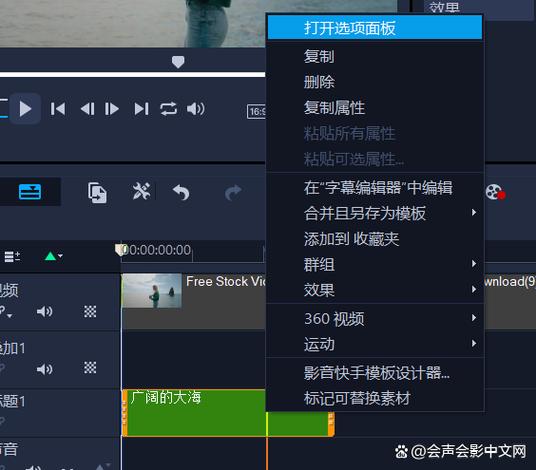The height and width of the screenshot is (470, 536).
Task: Toggle overlay 1 track checker icon
Action: click(90, 368)
